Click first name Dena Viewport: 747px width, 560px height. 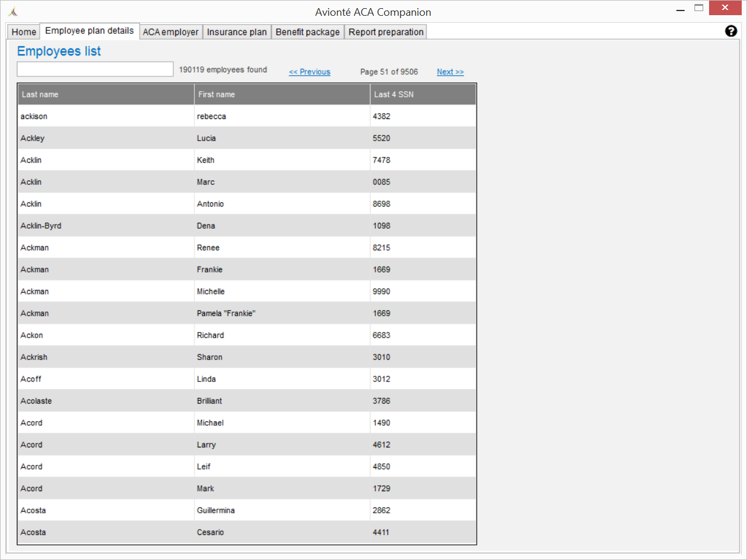pos(206,226)
